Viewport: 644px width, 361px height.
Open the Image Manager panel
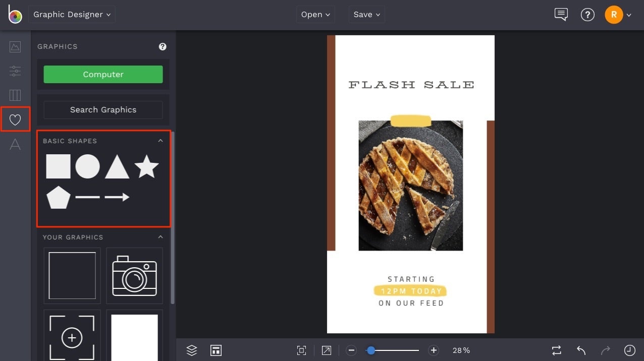15,47
